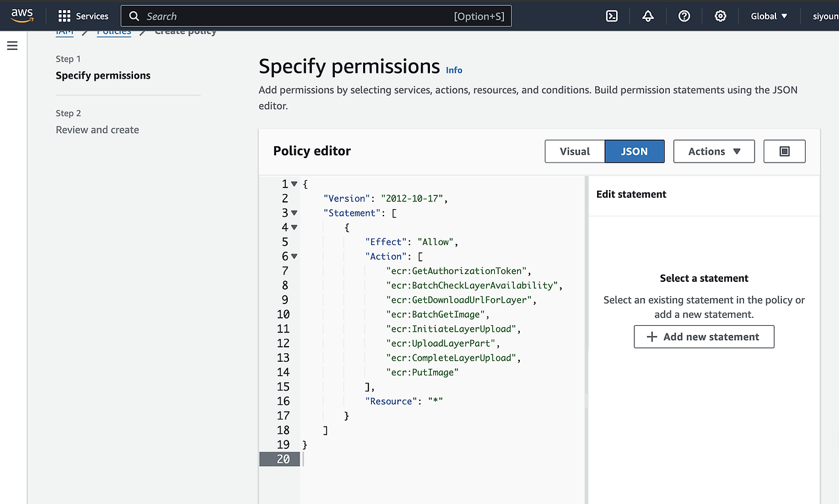Click the Add new statement button
This screenshot has width=839, height=504.
tap(703, 337)
